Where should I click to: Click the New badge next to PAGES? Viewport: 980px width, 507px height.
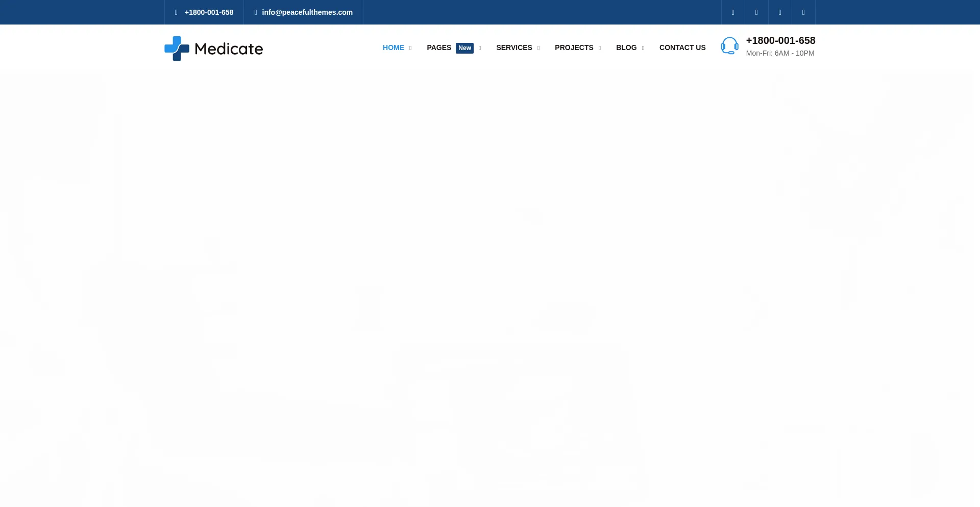pos(464,48)
